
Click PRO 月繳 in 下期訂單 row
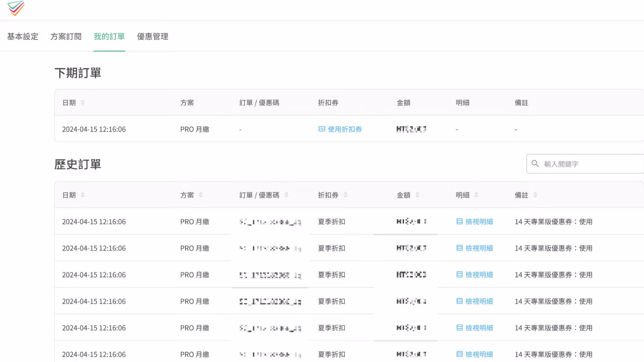coord(195,129)
